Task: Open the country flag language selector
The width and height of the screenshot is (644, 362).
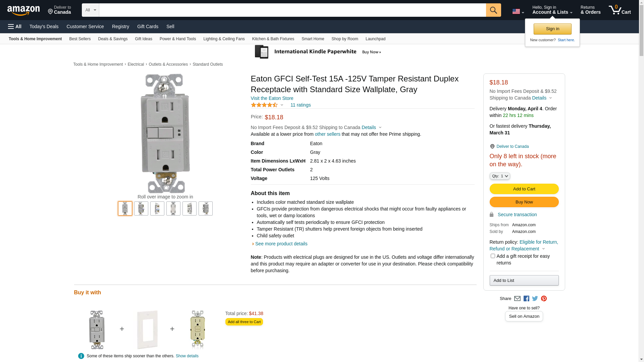Action: [x=518, y=11]
